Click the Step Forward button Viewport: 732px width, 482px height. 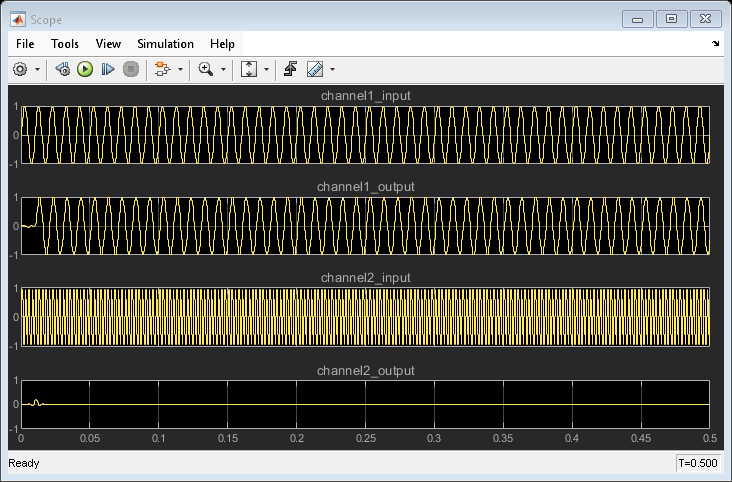point(107,70)
